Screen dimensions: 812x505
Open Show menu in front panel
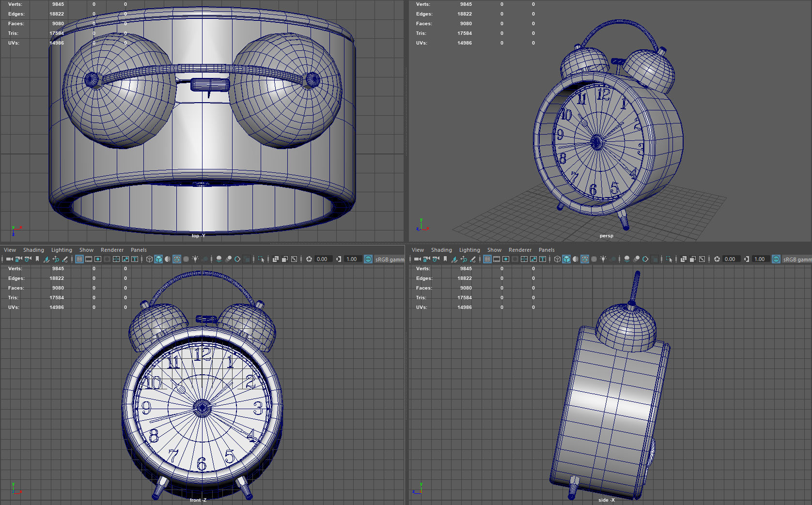click(x=86, y=250)
